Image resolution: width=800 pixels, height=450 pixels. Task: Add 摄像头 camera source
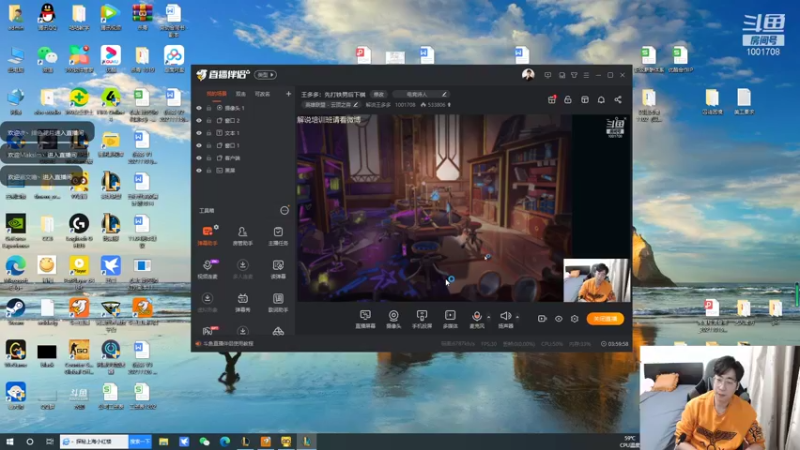click(393, 319)
